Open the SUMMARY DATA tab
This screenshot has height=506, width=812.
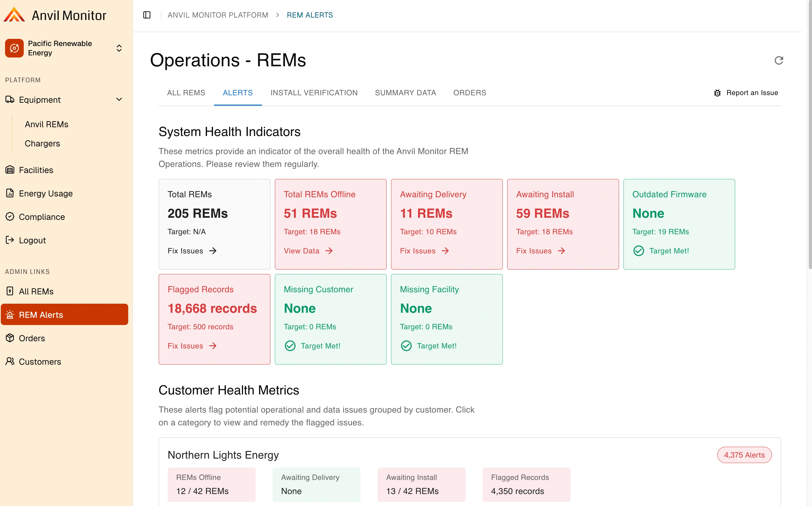point(405,93)
